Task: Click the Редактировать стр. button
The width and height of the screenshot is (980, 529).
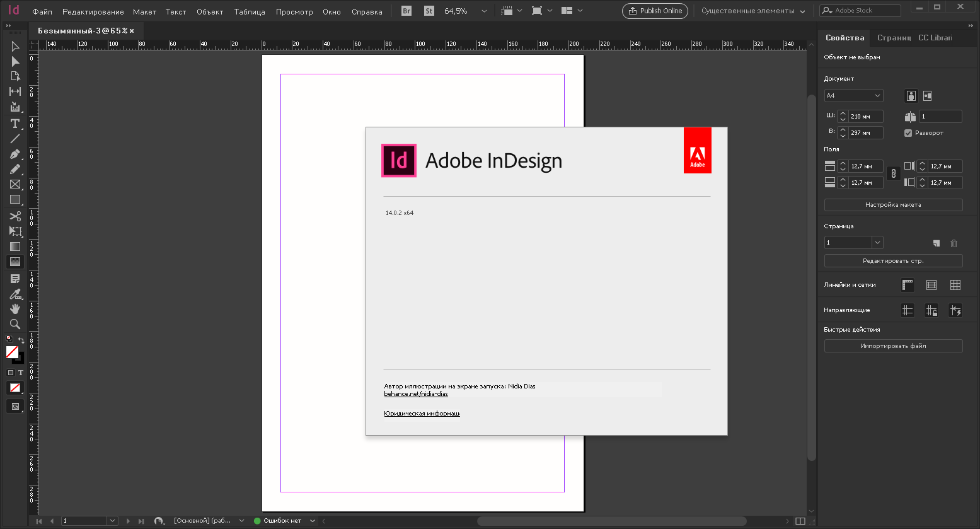Action: (893, 260)
